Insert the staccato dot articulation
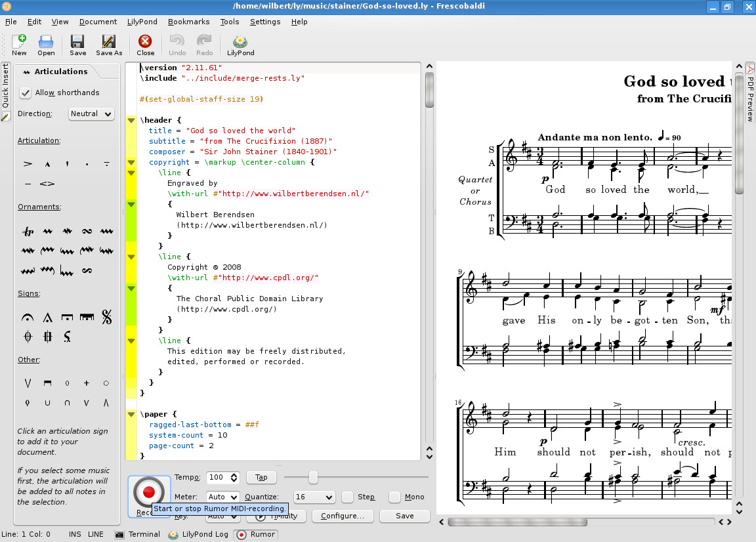 (x=87, y=164)
